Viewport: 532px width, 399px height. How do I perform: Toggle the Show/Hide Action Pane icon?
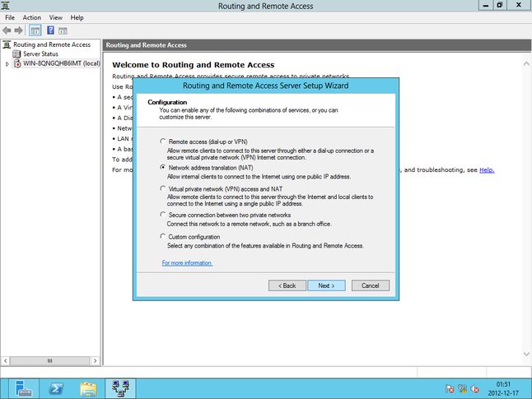click(x=63, y=30)
